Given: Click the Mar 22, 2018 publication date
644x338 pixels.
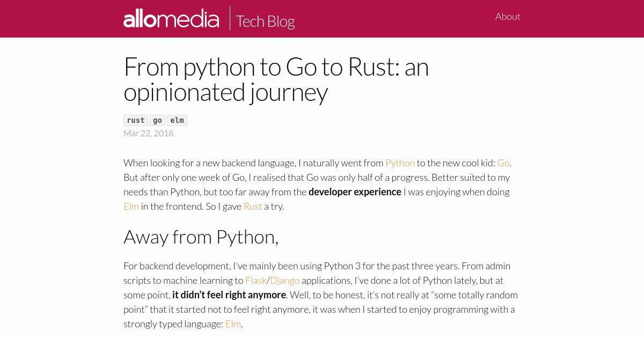Looking at the screenshot, I should click(148, 133).
